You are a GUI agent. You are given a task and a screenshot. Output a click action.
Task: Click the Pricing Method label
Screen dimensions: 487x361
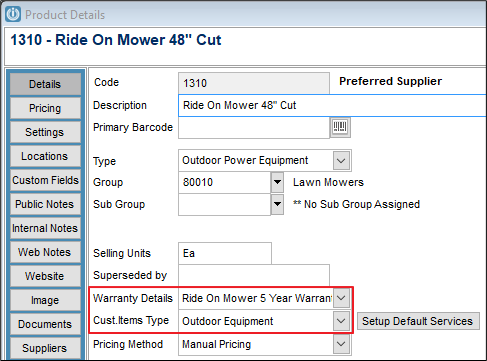(x=128, y=344)
